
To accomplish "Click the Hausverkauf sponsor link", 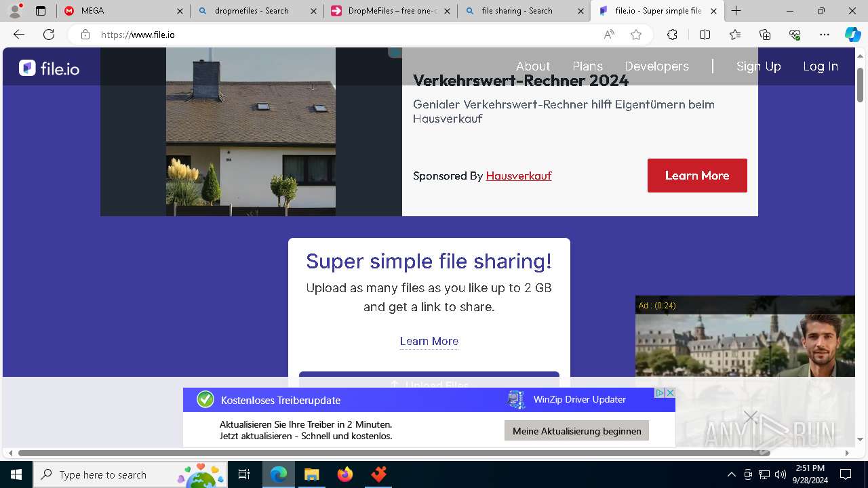I will coord(519,176).
